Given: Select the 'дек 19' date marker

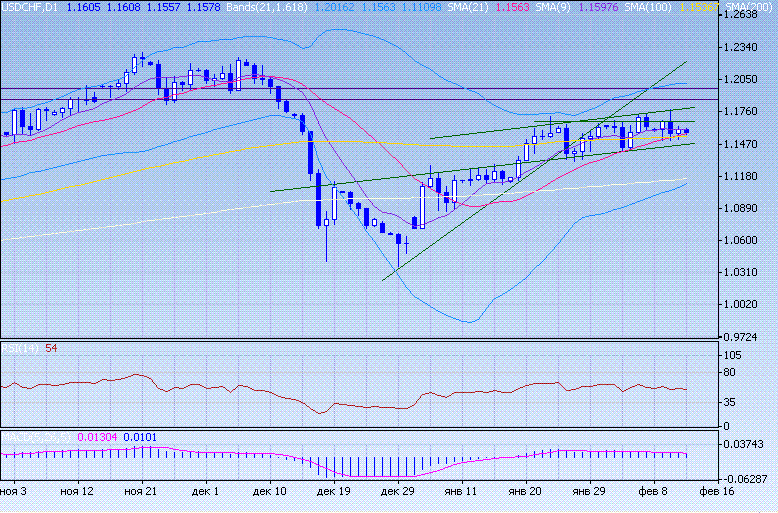Looking at the screenshot, I should (x=333, y=492).
